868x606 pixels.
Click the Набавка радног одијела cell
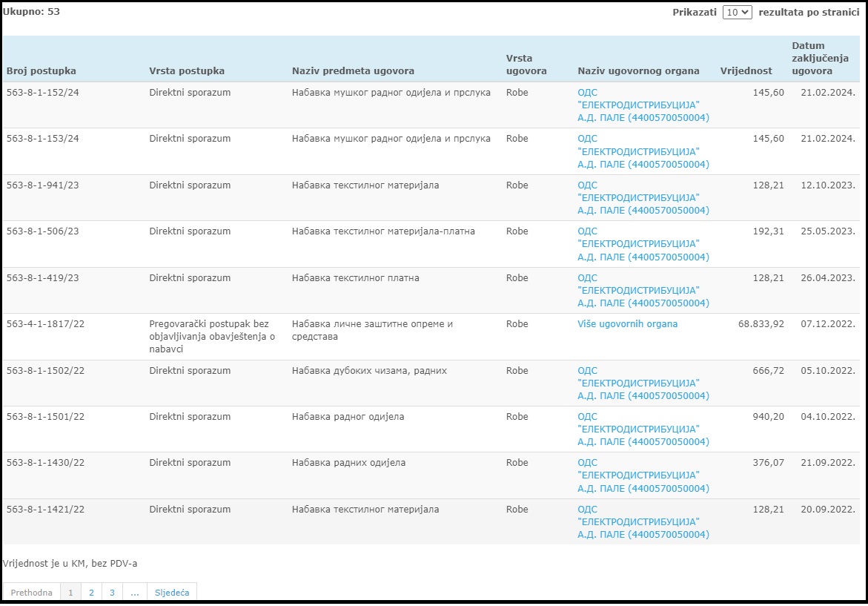coord(348,417)
